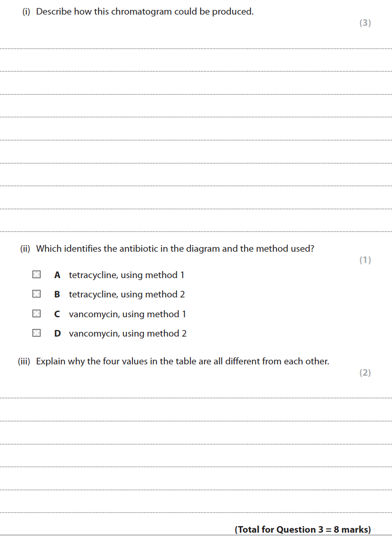Click the "Explain why the four values" question text
Screen dimensions: 392x544
pyautogui.click(x=182, y=362)
